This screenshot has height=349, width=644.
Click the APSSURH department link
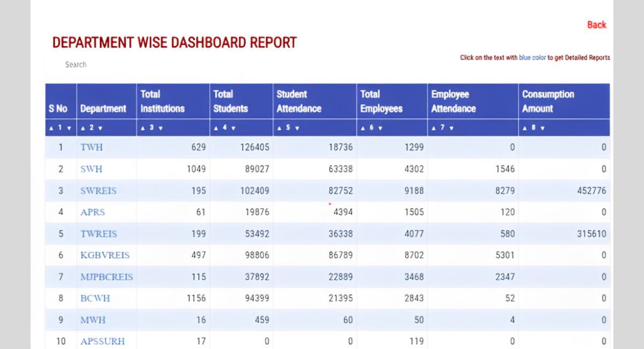(x=102, y=341)
